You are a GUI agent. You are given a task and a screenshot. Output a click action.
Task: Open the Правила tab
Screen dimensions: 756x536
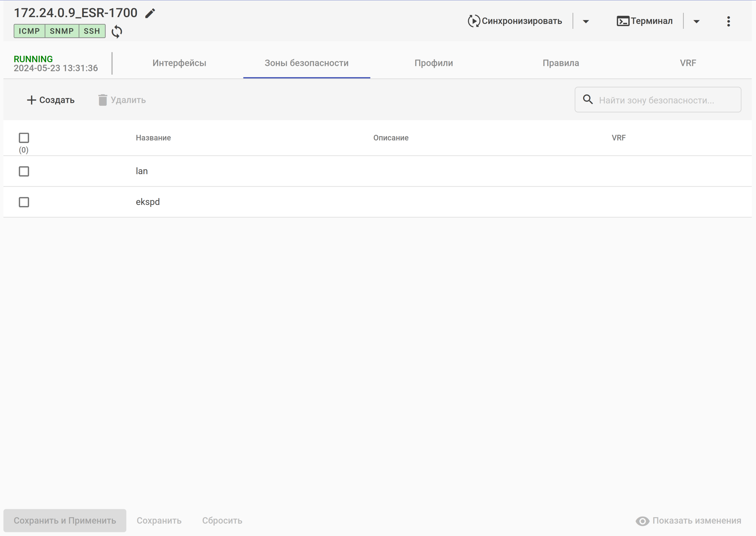[560, 63]
